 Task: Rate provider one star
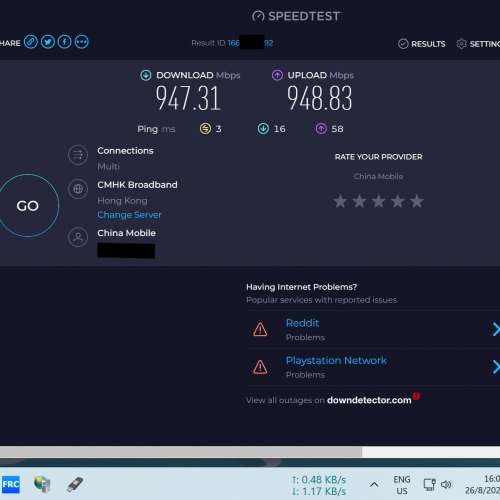[x=340, y=201]
